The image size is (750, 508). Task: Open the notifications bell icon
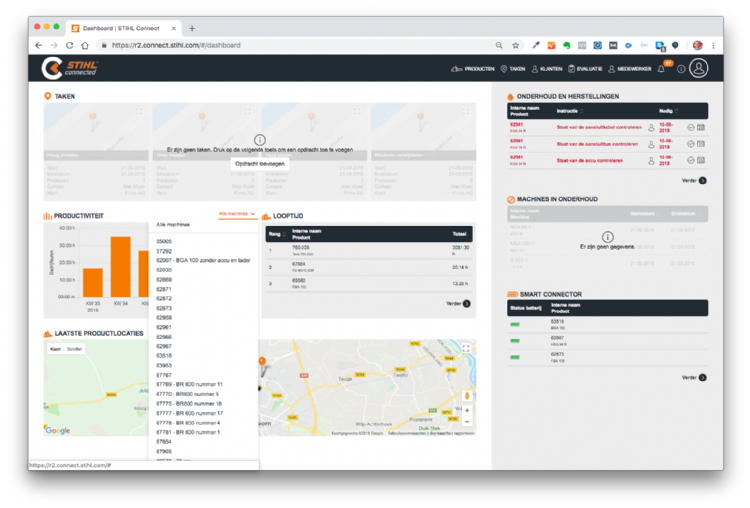(661, 69)
